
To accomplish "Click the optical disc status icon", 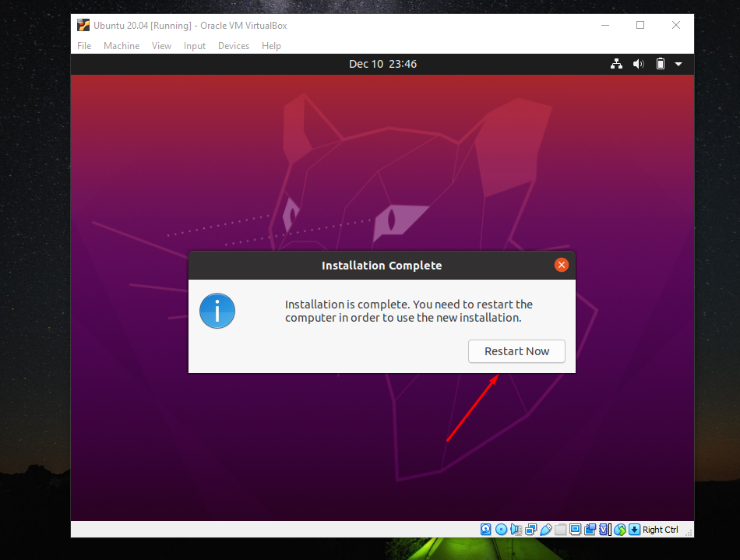I will coord(501,530).
